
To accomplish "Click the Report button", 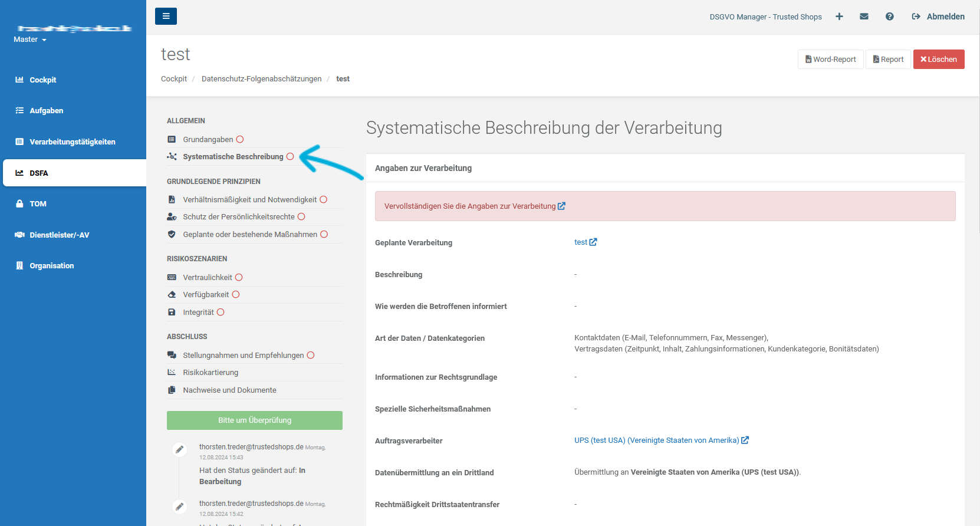I will pos(888,59).
